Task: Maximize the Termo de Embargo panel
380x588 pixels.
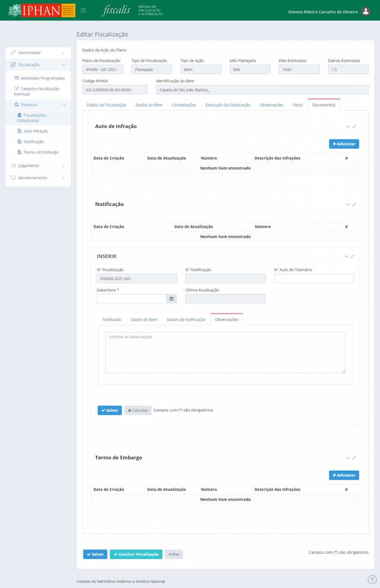Action: click(354, 458)
